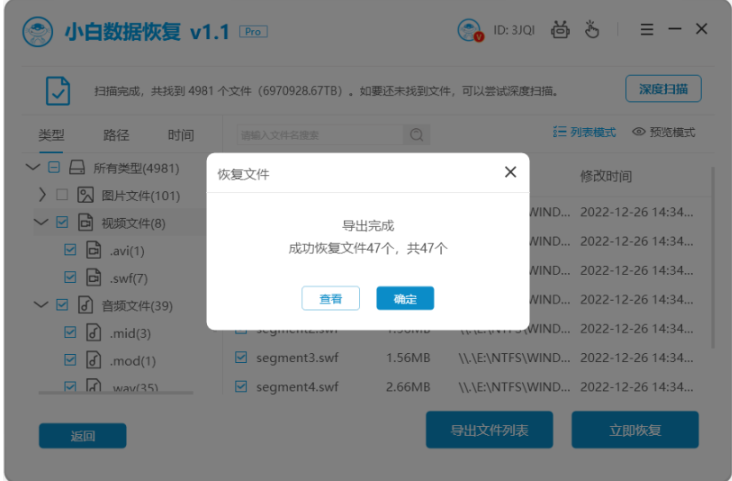The height and width of the screenshot is (481, 732).
Task: Uncheck the 视频文件(8) checkbox
Action: (62, 222)
